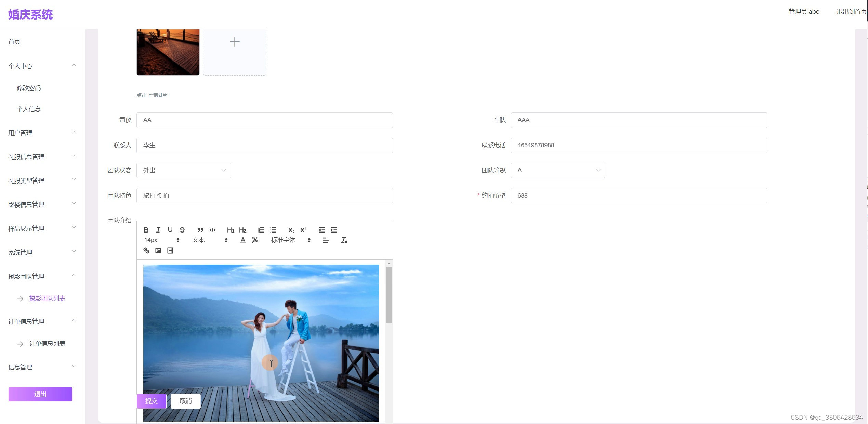Apply italic style in the editor toolbar
Image resolution: width=868 pixels, height=424 pixels.
[x=158, y=230]
